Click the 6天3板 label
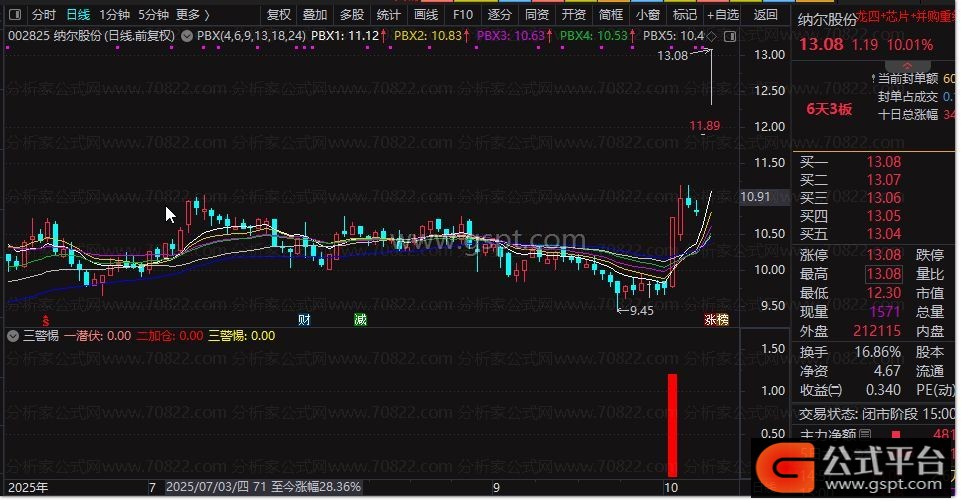This screenshot has height=501, width=961. pos(829,110)
